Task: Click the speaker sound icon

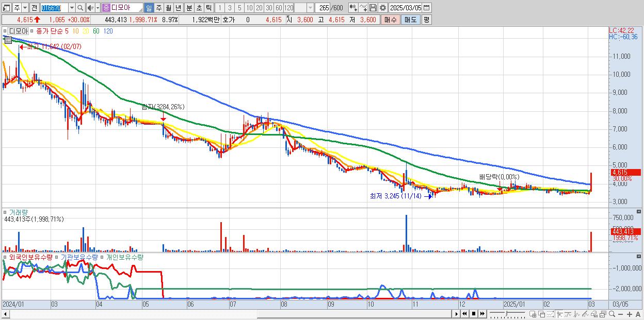Action: pos(90,8)
